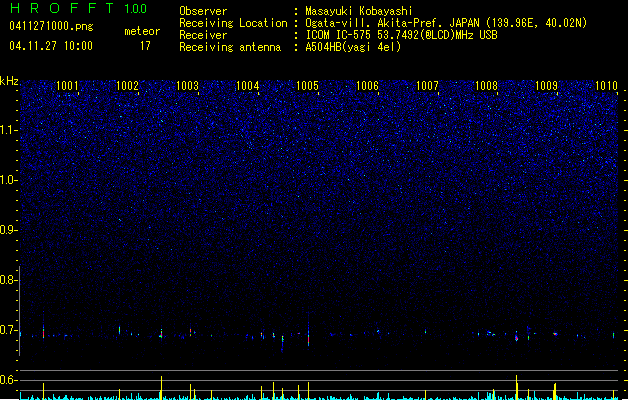Click the 1010 time marker
Screen dimensions: 629x400
pos(606,86)
